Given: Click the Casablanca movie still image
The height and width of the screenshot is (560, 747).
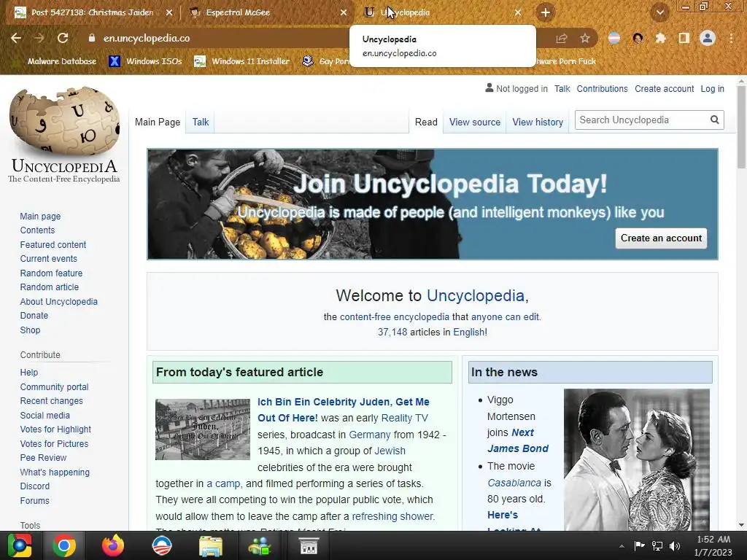Looking at the screenshot, I should 636,459.
